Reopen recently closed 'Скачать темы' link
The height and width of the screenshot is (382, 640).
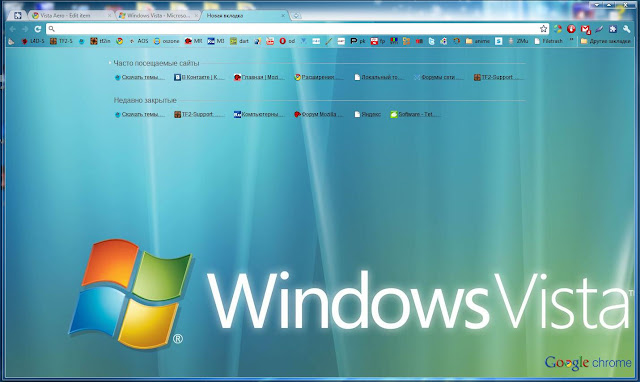(140, 114)
